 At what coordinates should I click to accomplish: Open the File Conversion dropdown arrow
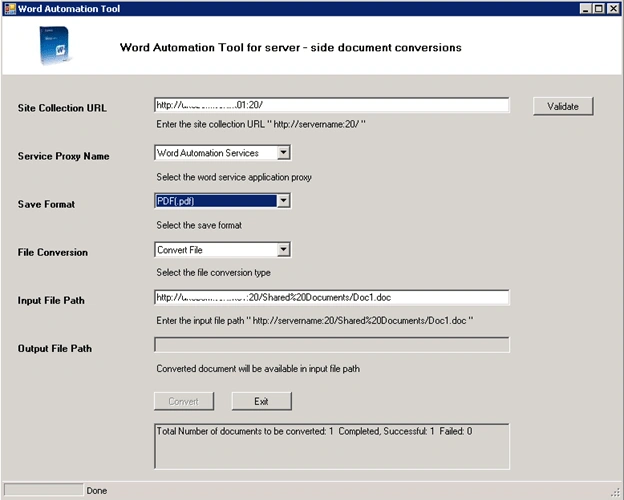(283, 250)
